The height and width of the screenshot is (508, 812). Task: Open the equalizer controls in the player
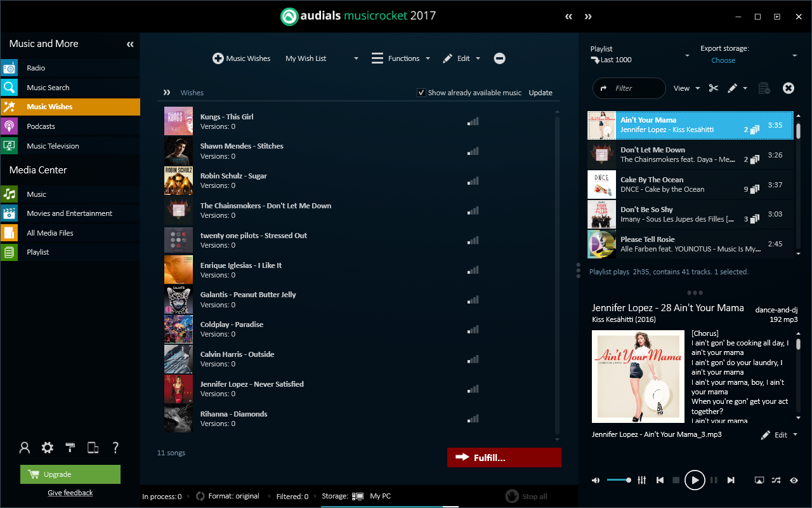pyautogui.click(x=641, y=480)
